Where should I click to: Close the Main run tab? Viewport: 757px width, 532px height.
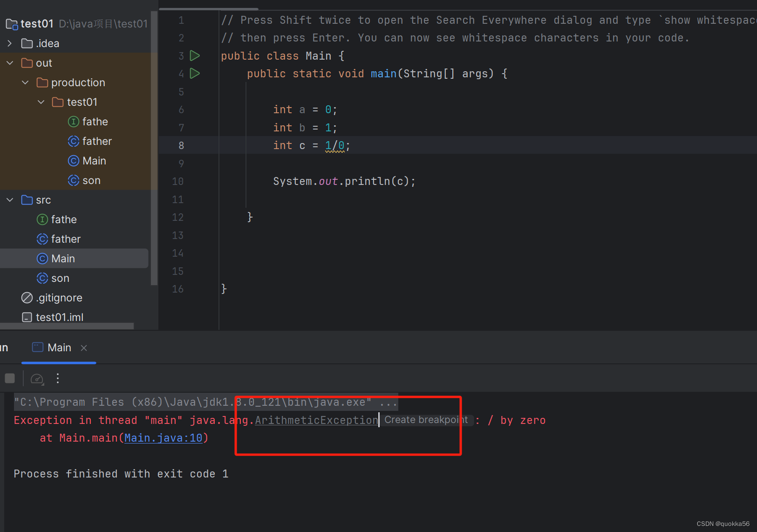84,348
